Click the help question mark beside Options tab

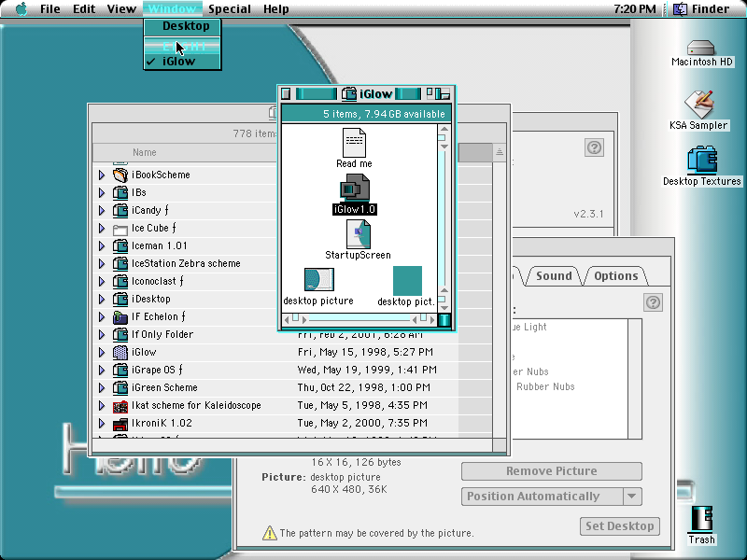pos(653,302)
